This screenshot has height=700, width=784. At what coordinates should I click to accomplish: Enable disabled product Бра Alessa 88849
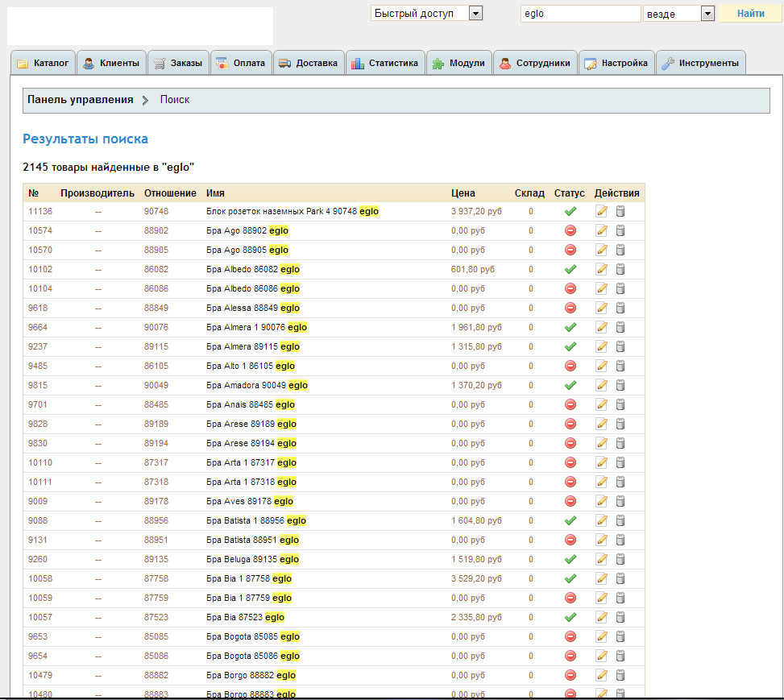coord(570,308)
